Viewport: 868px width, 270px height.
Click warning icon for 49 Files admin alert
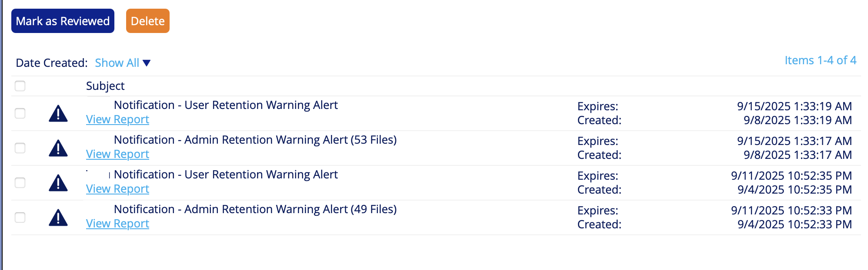click(x=58, y=217)
